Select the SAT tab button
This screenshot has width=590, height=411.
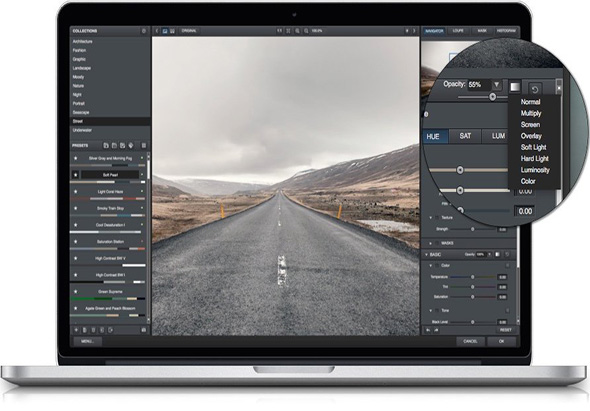(465, 136)
